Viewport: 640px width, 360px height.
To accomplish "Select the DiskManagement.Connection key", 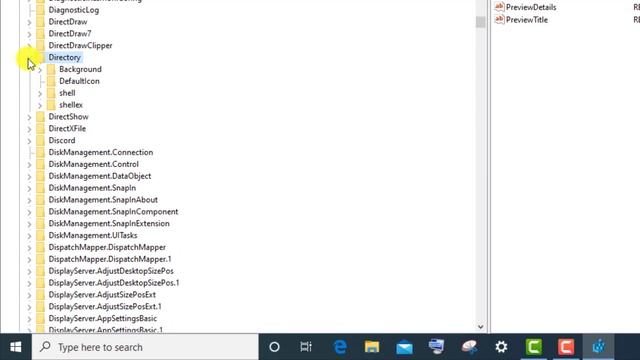I will (x=101, y=152).
